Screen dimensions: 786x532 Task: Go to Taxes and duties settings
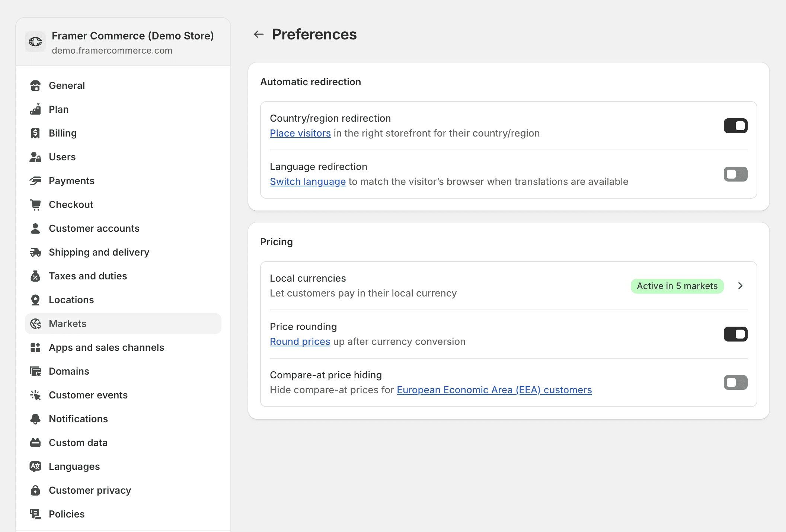tap(88, 276)
